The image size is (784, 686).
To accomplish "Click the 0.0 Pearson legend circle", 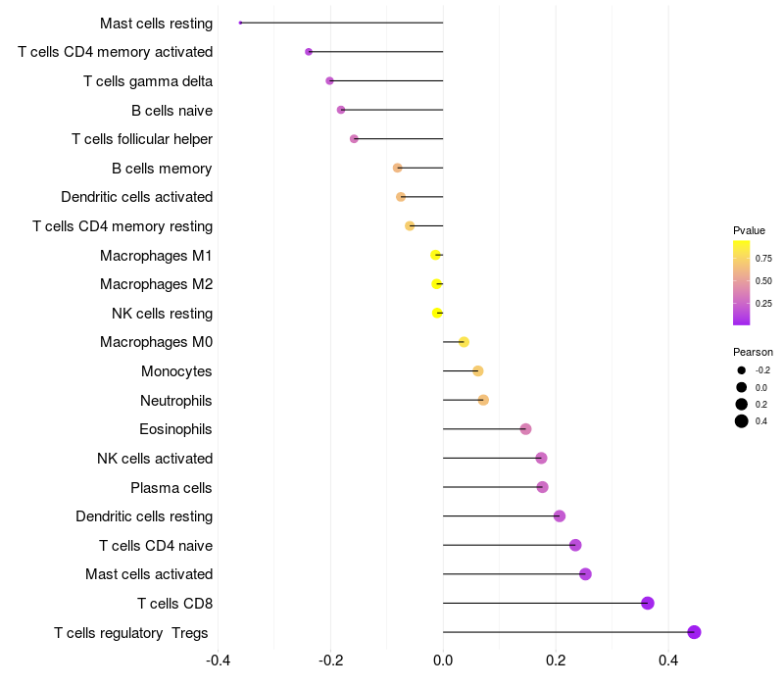I will (742, 387).
